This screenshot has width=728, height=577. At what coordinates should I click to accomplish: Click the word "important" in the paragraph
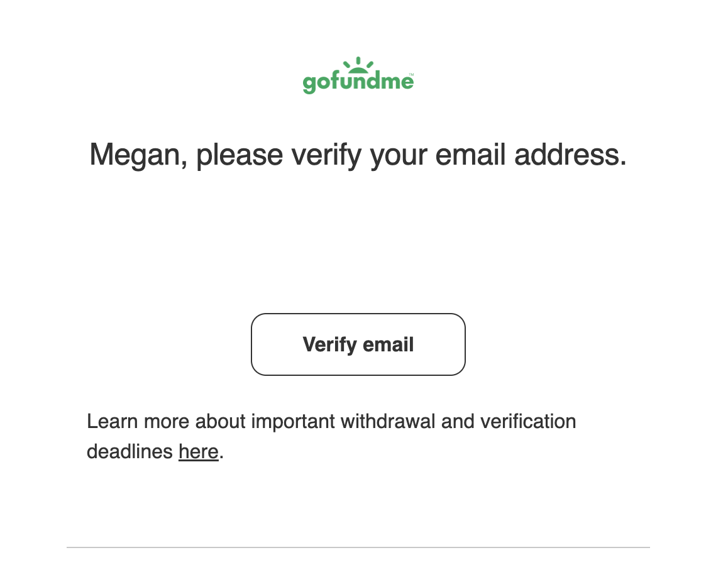[293, 422]
